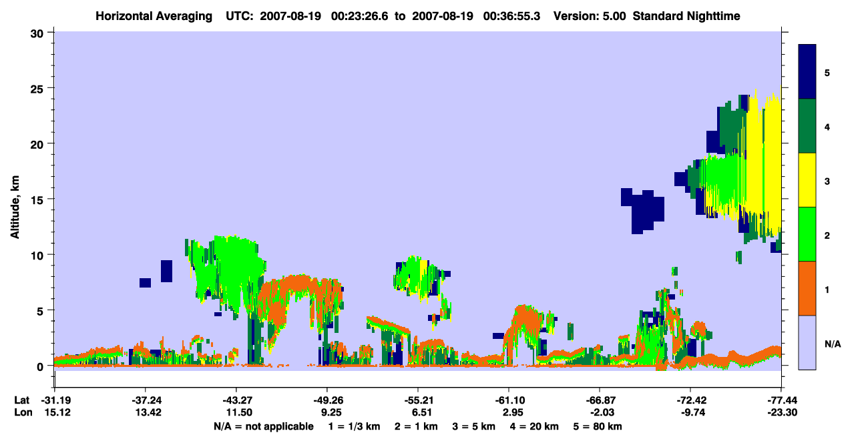The height and width of the screenshot is (445, 868).
Task: Click longitude value '-23.30'
Action: coord(781,412)
